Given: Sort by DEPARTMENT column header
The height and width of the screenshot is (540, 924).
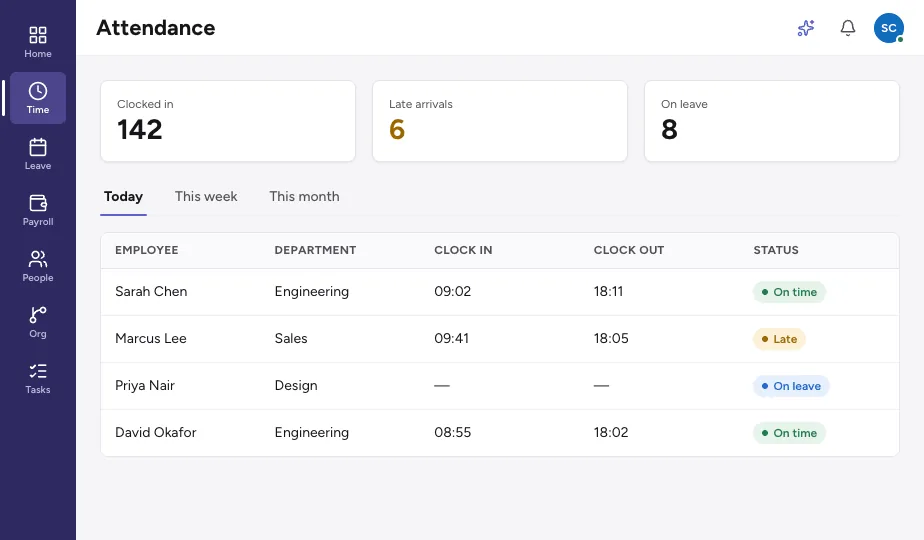Looking at the screenshot, I should tap(315, 250).
